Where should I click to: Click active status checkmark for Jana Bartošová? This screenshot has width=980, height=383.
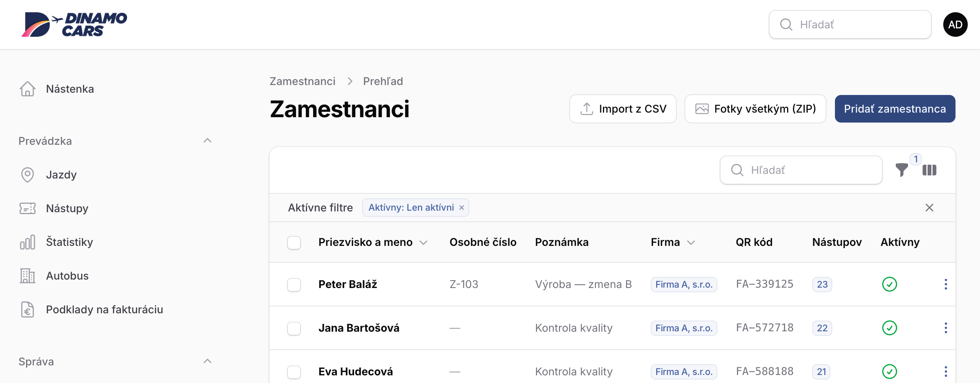(890, 328)
